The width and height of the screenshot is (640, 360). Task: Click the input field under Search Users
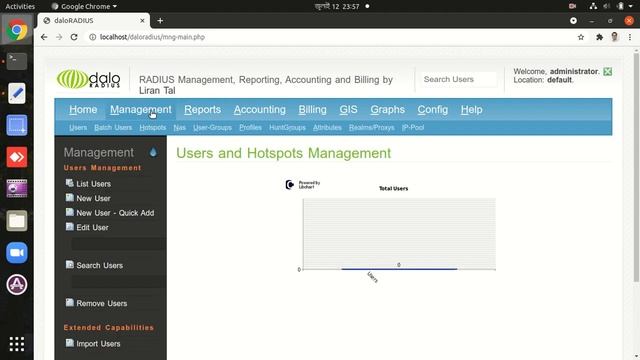[119, 282]
